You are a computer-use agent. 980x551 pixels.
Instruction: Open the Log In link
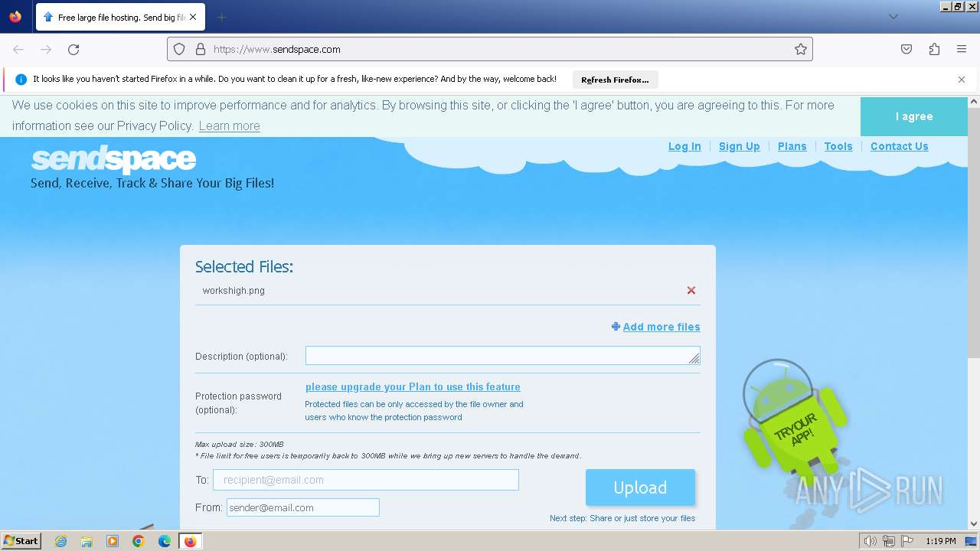pos(684,146)
